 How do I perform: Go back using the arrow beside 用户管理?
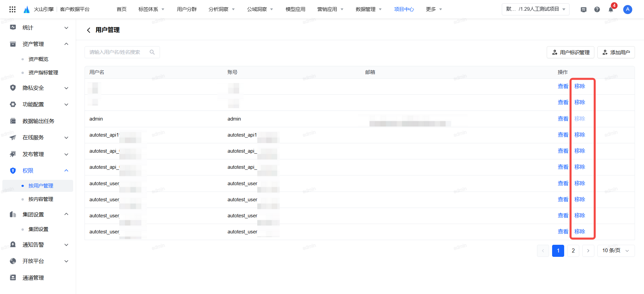[x=89, y=30]
